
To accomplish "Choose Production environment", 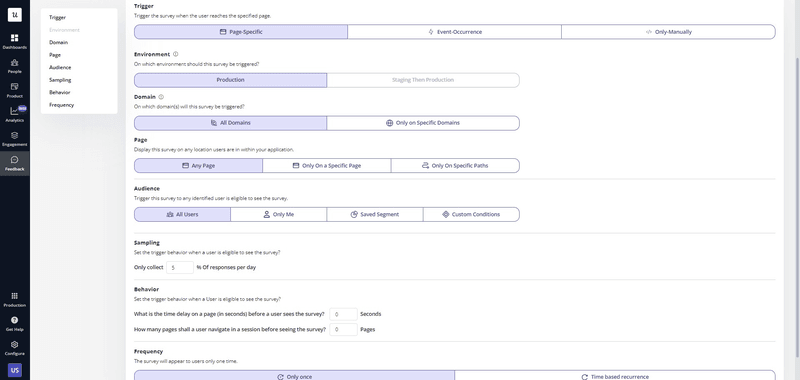I will point(230,80).
